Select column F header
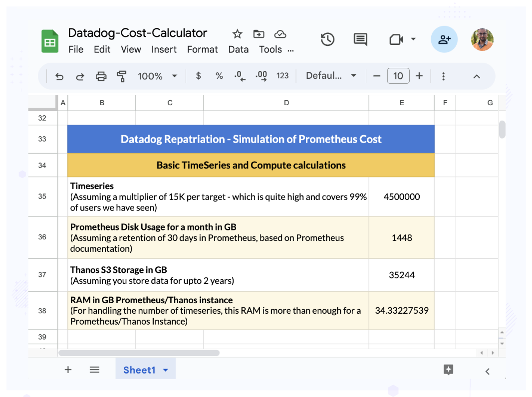The height and width of the screenshot is (397, 532). point(445,103)
